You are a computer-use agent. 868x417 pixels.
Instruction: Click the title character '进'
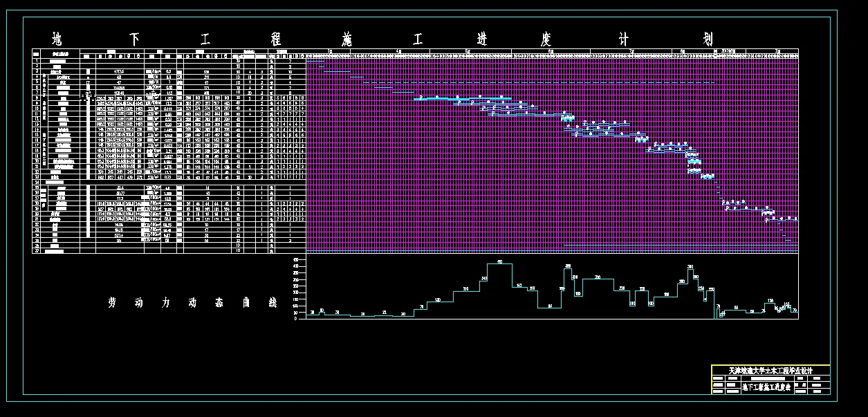click(x=483, y=39)
